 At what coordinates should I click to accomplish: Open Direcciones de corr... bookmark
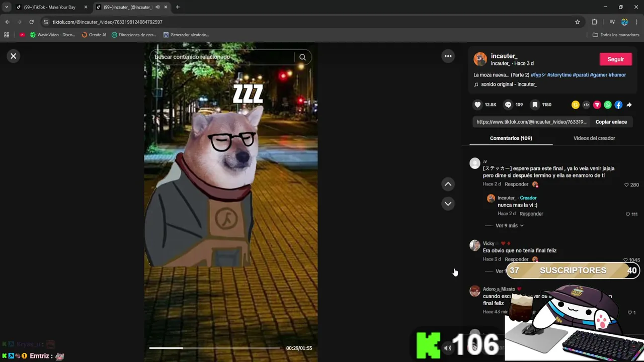(x=134, y=35)
